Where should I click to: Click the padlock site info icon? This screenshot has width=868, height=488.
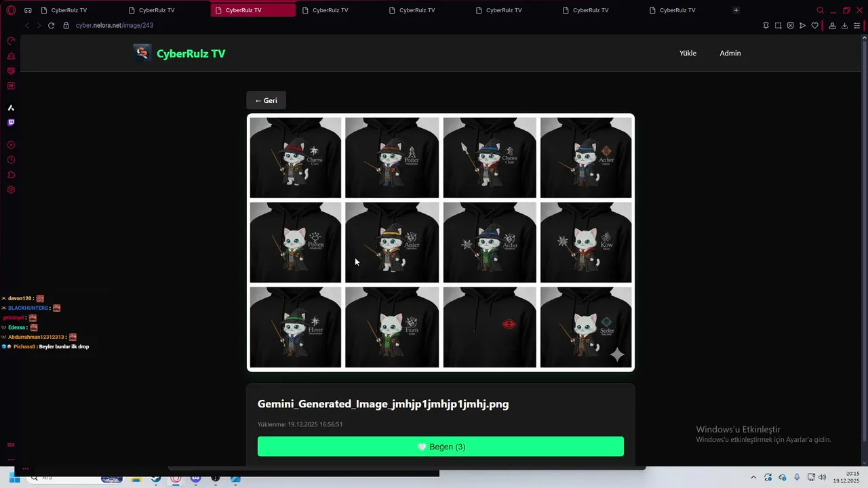(x=66, y=25)
